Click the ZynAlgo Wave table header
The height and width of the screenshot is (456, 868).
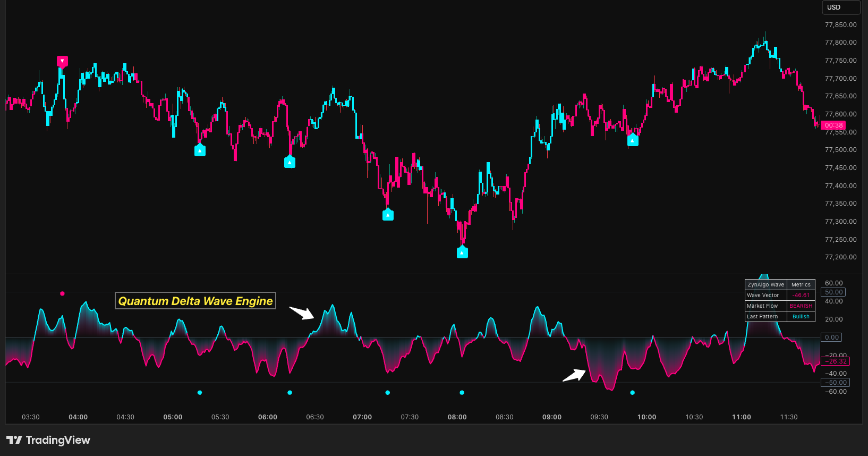(x=765, y=285)
